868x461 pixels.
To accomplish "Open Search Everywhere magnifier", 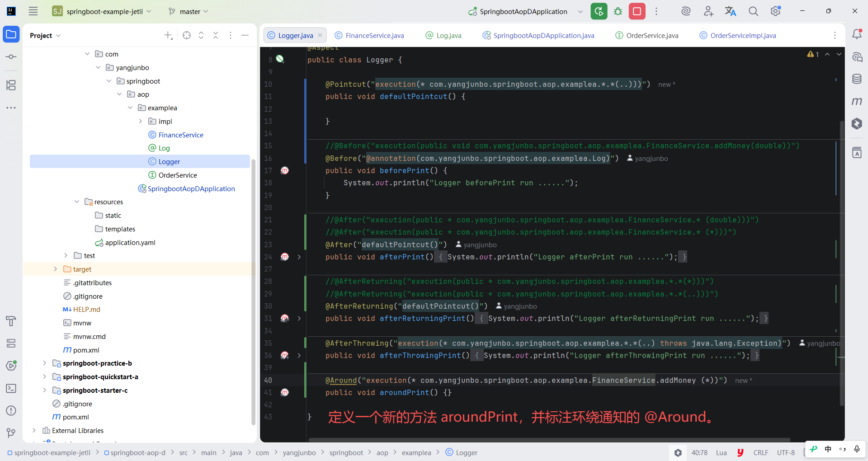I will [x=753, y=11].
